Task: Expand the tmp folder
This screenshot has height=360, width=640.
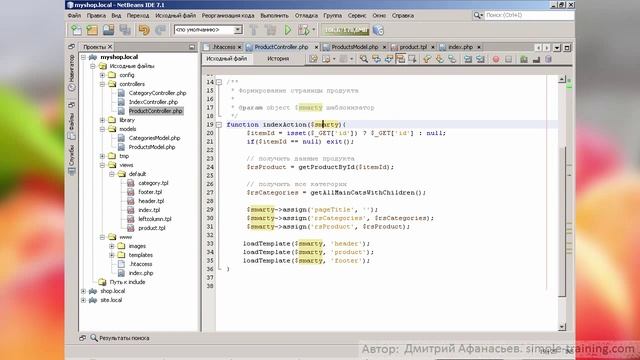Action: (102, 156)
